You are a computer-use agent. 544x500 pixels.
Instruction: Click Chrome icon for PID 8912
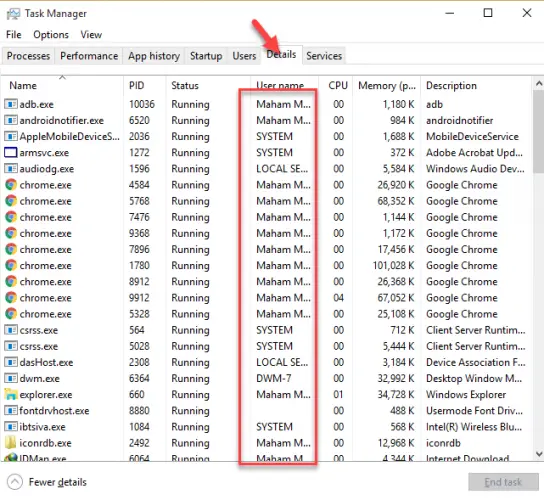(x=11, y=282)
